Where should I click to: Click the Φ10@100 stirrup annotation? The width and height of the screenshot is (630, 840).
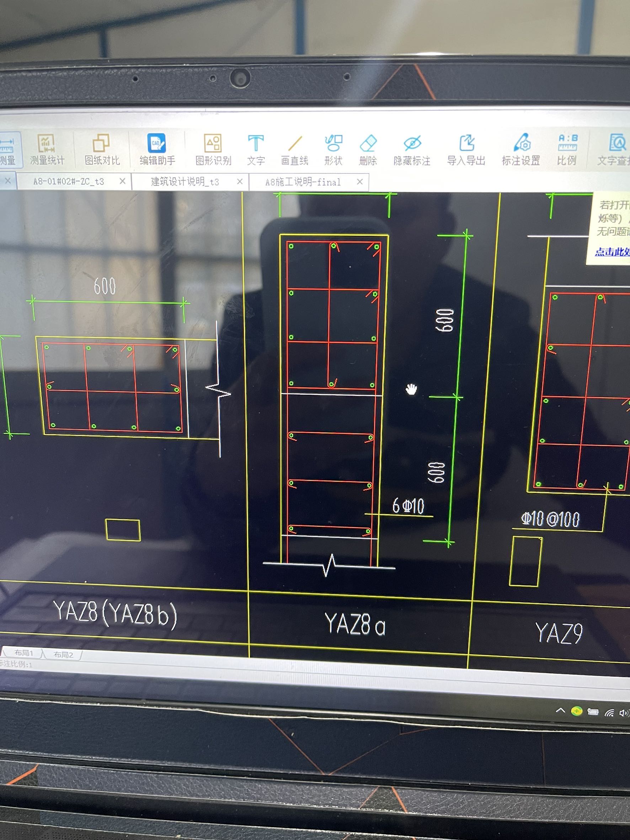click(550, 519)
